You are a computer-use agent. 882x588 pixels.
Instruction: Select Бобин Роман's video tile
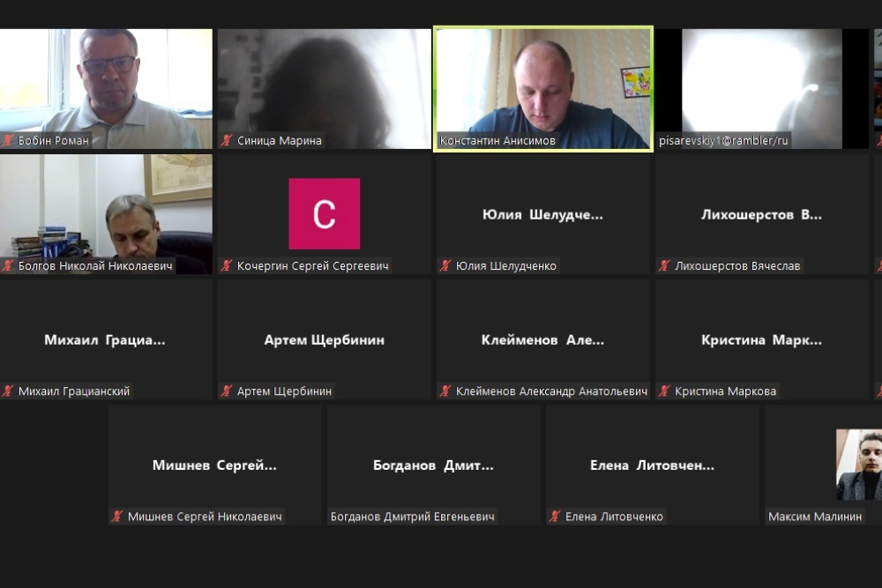pyautogui.click(x=107, y=89)
